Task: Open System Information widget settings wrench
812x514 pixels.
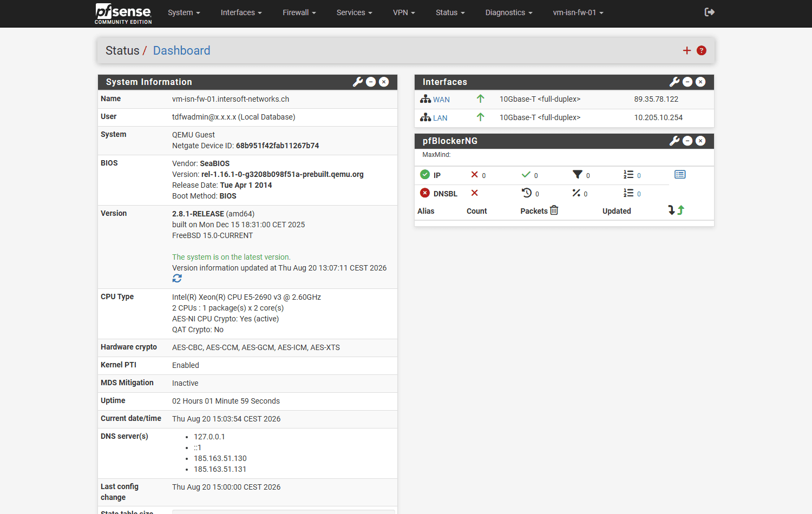Action: click(x=358, y=82)
